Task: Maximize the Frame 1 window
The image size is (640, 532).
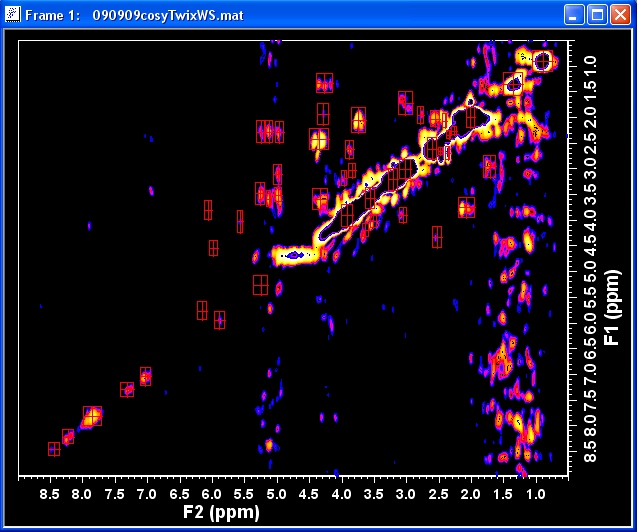Action: [x=596, y=15]
